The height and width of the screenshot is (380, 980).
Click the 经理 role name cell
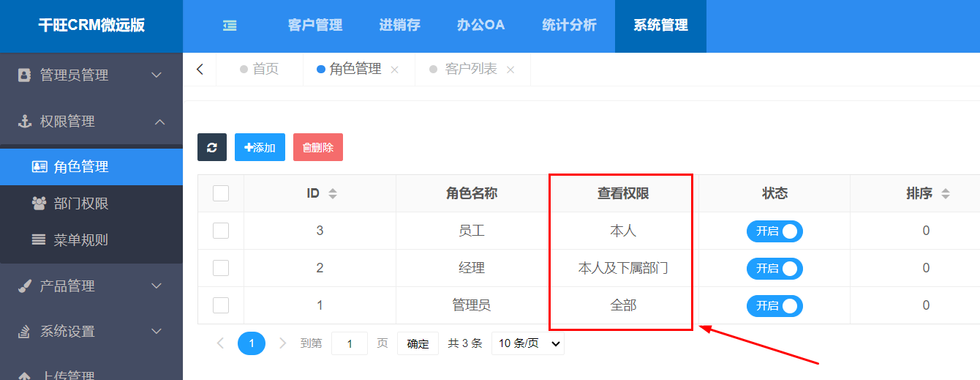point(472,268)
